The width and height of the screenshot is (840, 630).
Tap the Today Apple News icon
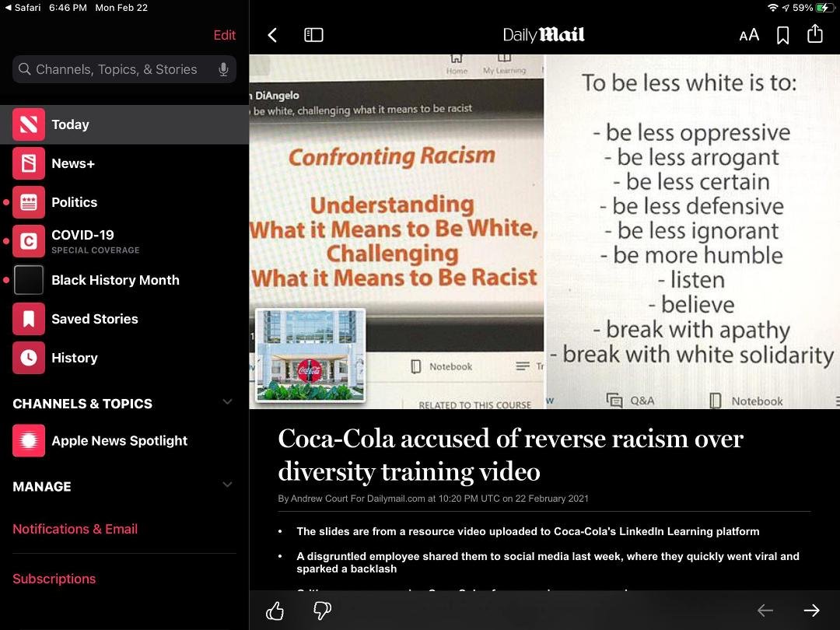[29, 124]
